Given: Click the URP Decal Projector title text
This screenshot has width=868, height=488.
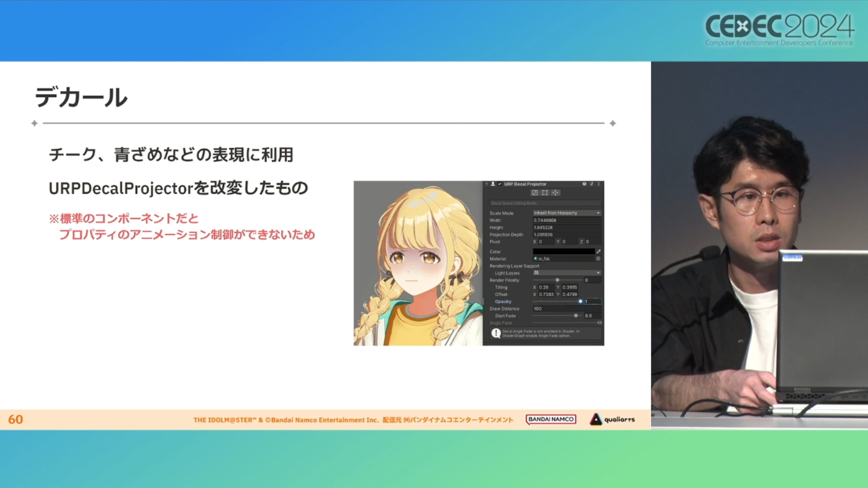Looking at the screenshot, I should (x=525, y=184).
